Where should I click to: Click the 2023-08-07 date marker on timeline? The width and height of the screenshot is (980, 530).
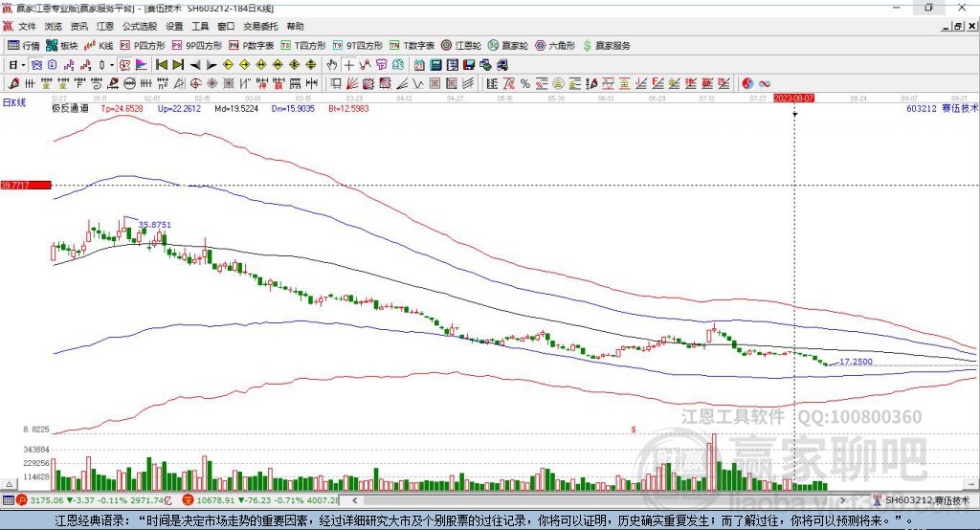[x=793, y=98]
